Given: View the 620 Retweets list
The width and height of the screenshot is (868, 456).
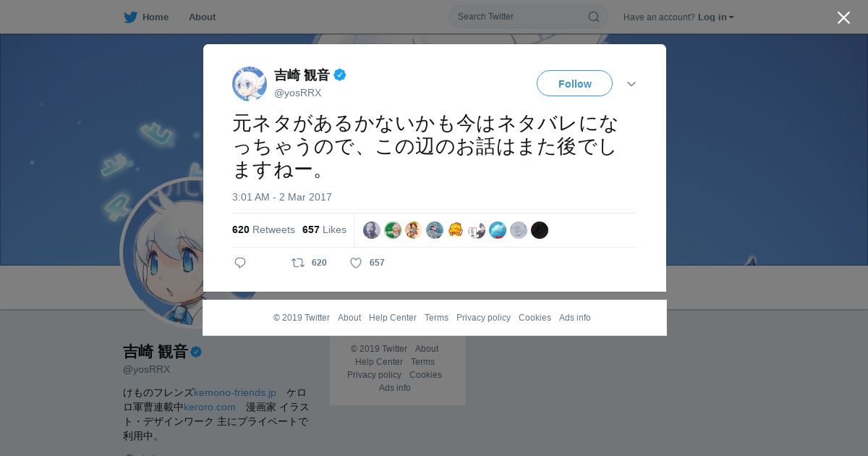Looking at the screenshot, I should (x=263, y=229).
